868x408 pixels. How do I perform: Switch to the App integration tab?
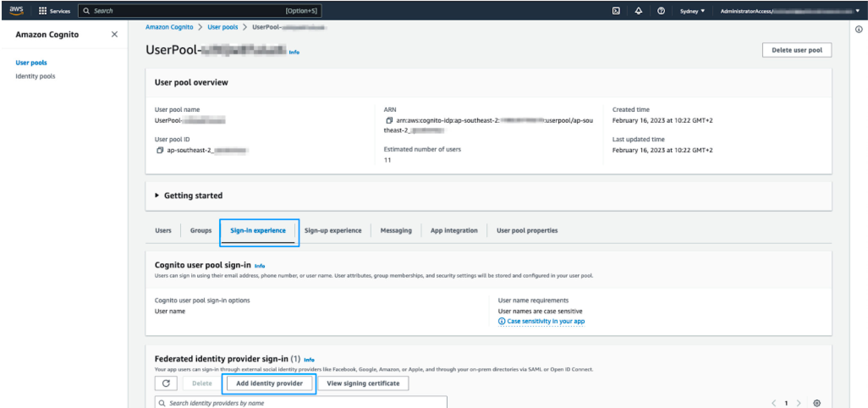tap(453, 231)
